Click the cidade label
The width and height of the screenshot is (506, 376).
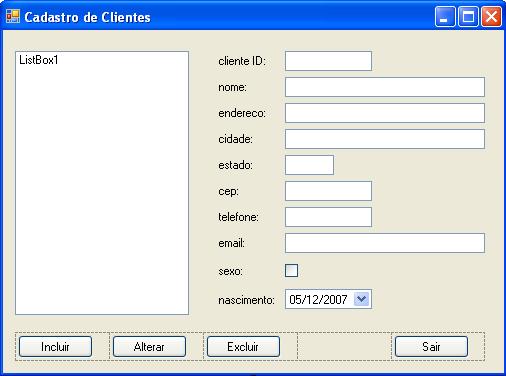tap(235, 139)
